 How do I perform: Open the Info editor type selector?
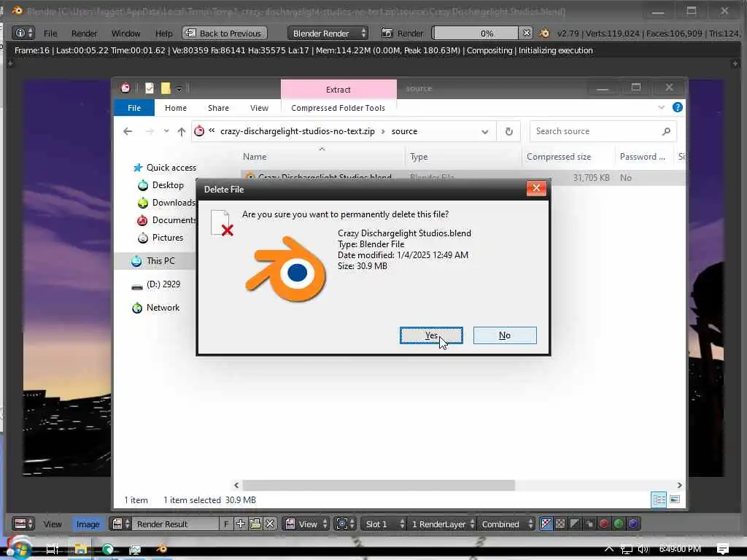point(23,34)
